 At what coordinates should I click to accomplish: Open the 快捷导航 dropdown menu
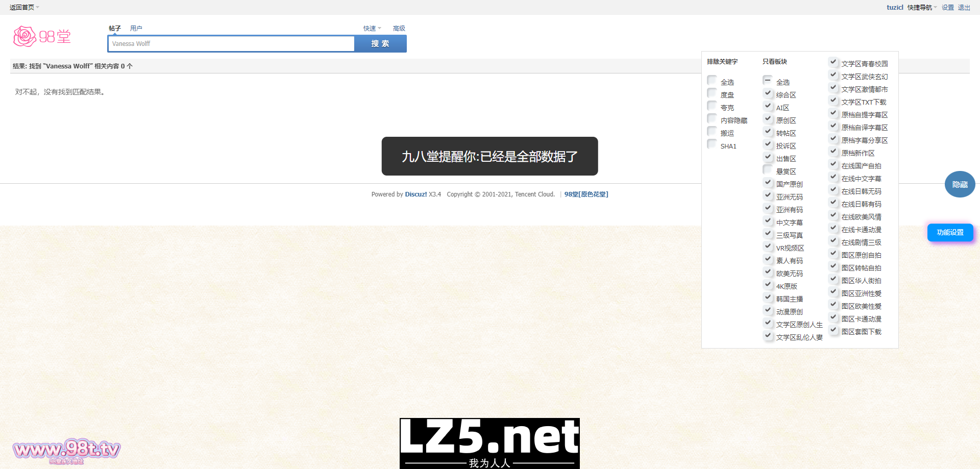tap(921, 8)
